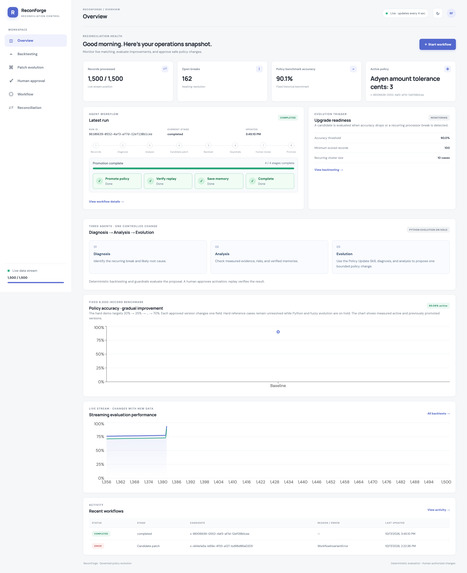Click the Monitoring badge in Upgrade readiness
Screen dimensions: 467x573
point(439,118)
